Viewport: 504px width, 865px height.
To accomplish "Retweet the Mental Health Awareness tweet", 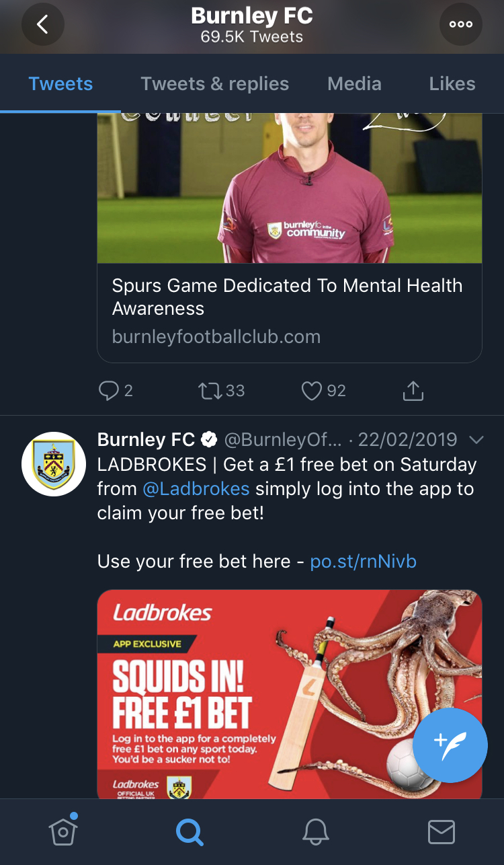I will point(210,391).
